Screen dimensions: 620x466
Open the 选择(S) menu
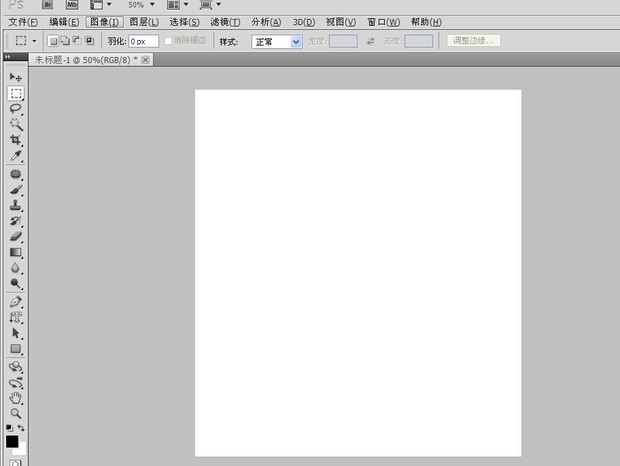coord(184,22)
